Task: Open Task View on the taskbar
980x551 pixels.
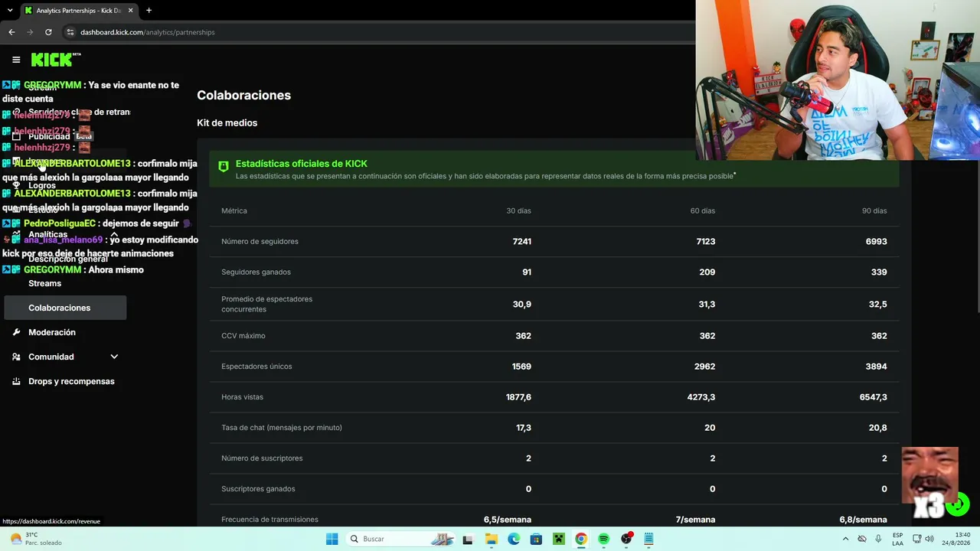Action: click(468, 539)
